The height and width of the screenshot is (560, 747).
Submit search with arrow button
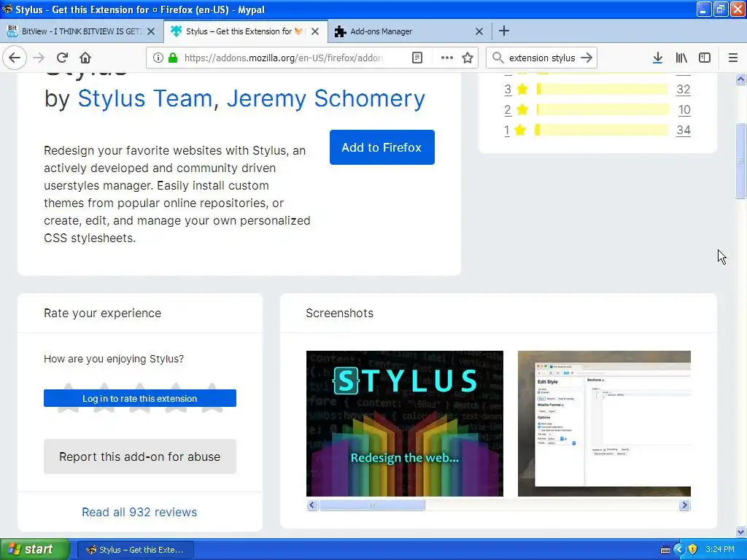(x=587, y=58)
